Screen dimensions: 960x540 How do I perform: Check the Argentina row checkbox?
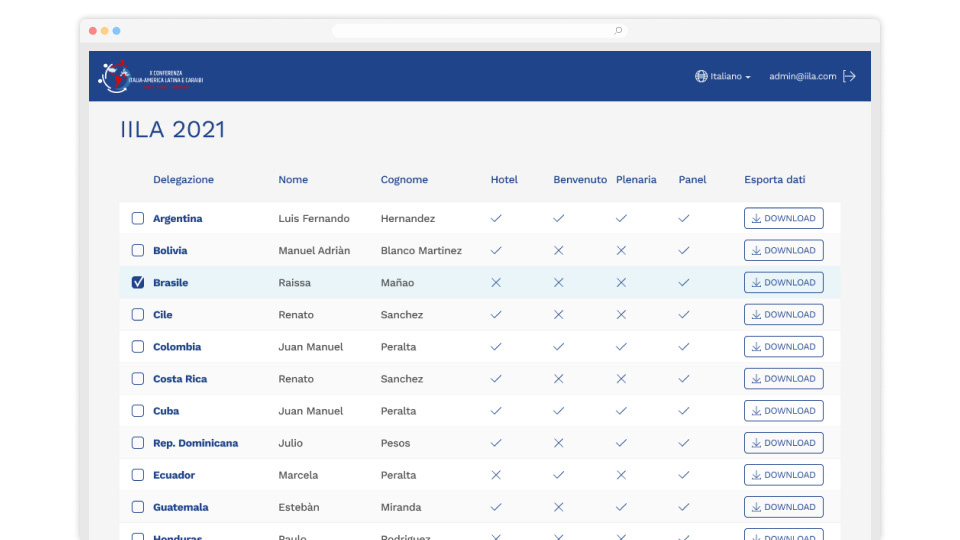click(138, 219)
